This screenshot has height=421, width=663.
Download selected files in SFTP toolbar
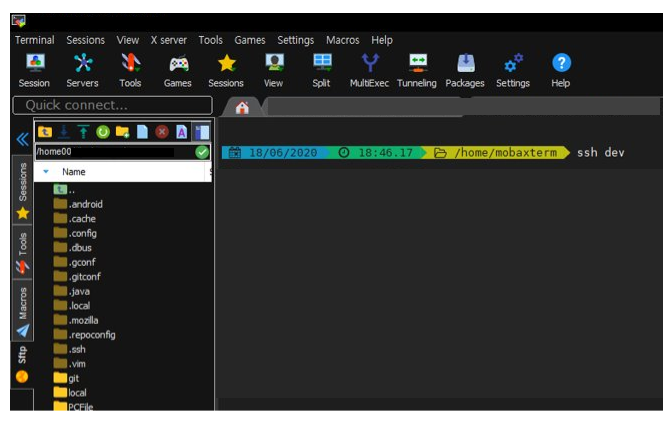click(64, 132)
